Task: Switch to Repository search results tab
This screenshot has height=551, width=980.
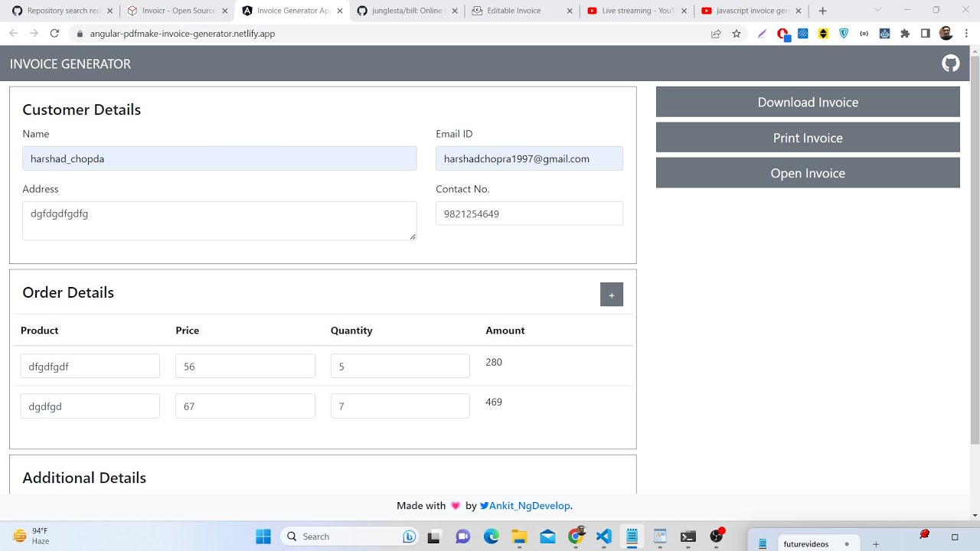Action: (x=60, y=11)
